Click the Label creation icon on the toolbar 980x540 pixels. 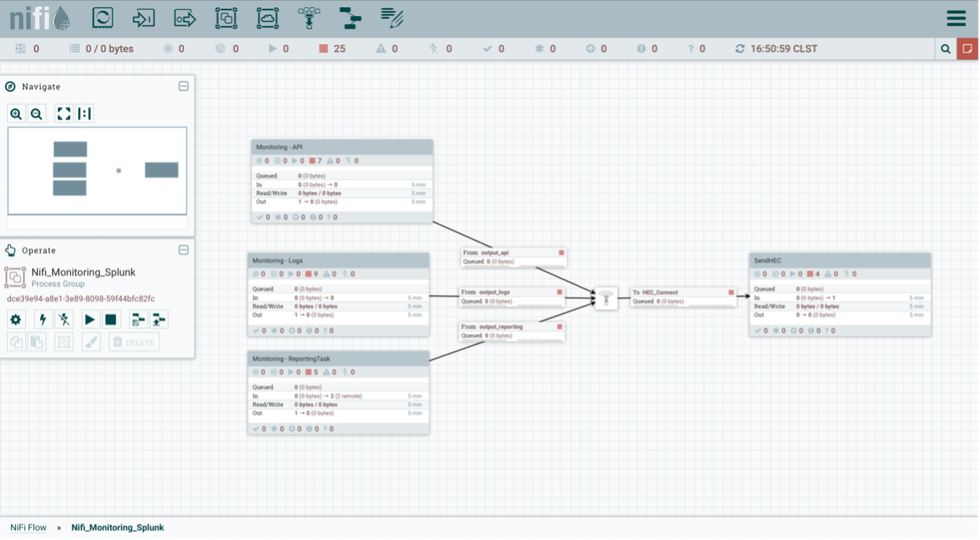391,18
